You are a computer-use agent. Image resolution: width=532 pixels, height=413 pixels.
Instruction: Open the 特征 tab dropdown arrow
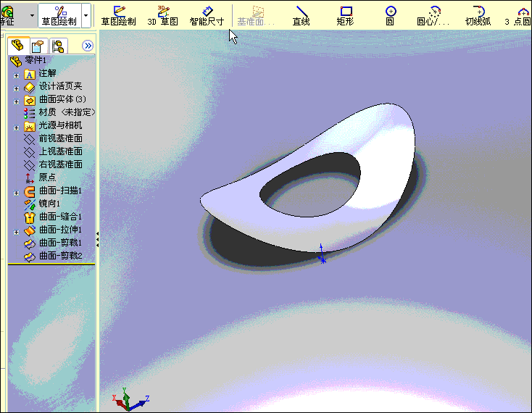pos(32,16)
